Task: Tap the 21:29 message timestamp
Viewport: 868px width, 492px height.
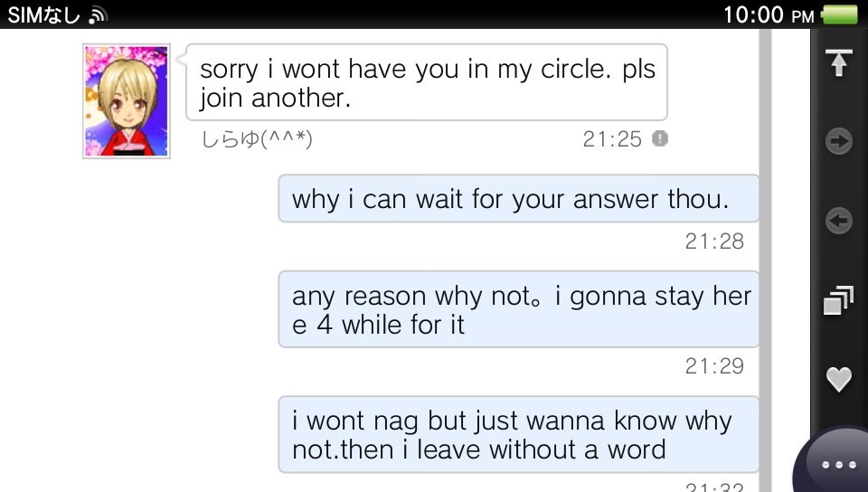Action: point(714,365)
